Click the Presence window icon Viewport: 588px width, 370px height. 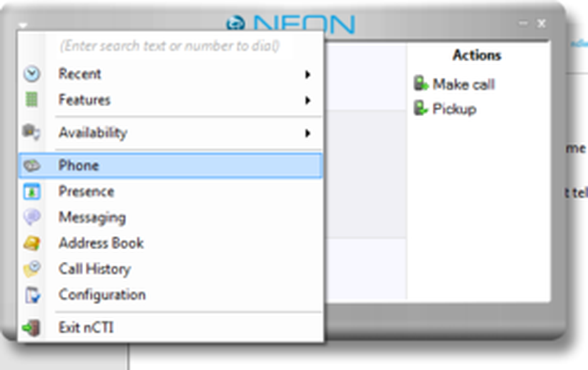tap(32, 192)
